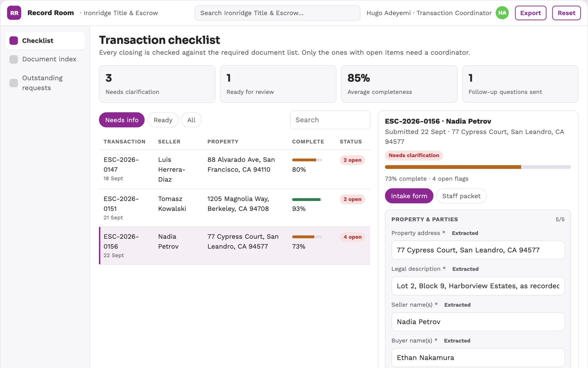Image resolution: width=588 pixels, height=368 pixels.
Task: Select the All filter
Action: [191, 120]
